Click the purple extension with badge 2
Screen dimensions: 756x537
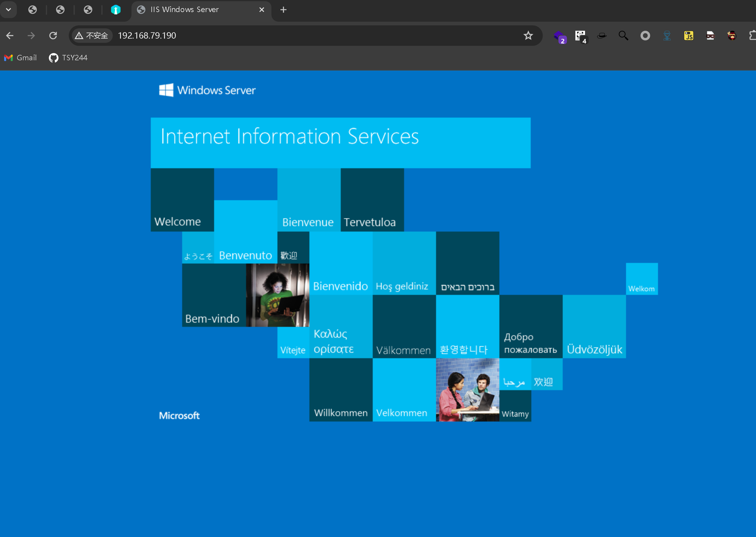(559, 36)
